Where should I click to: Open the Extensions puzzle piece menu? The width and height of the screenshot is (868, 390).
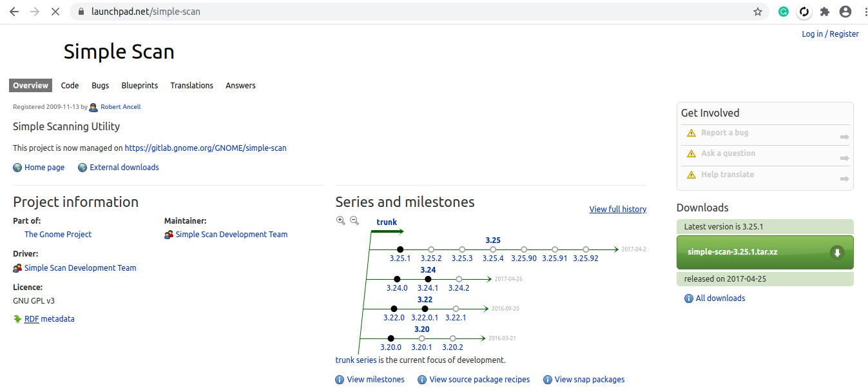point(824,12)
